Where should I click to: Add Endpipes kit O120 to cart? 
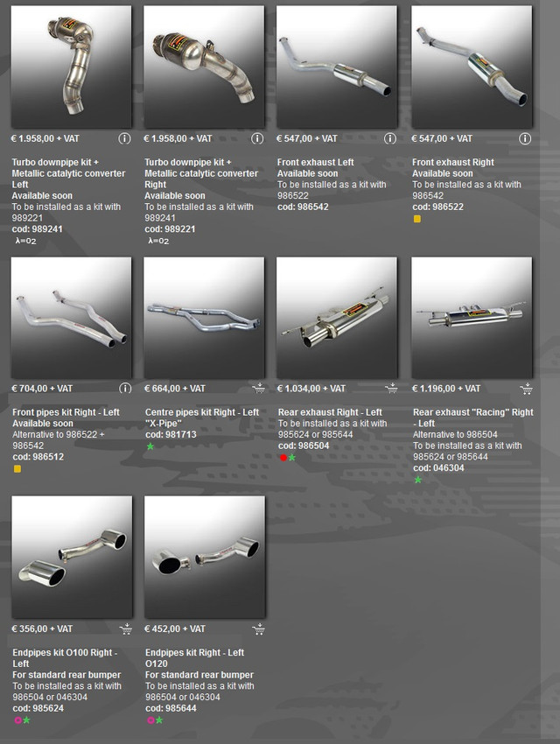point(258,629)
